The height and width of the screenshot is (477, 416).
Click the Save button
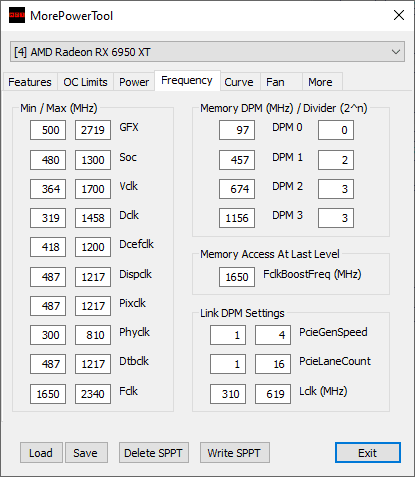[86, 453]
